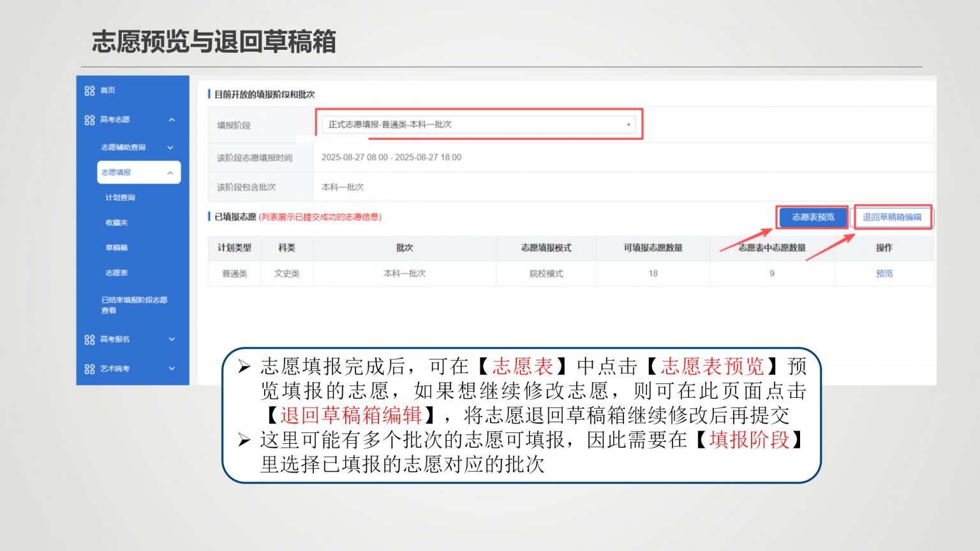Open the 高考报名 menu label
The height and width of the screenshot is (551, 980).
click(x=115, y=339)
